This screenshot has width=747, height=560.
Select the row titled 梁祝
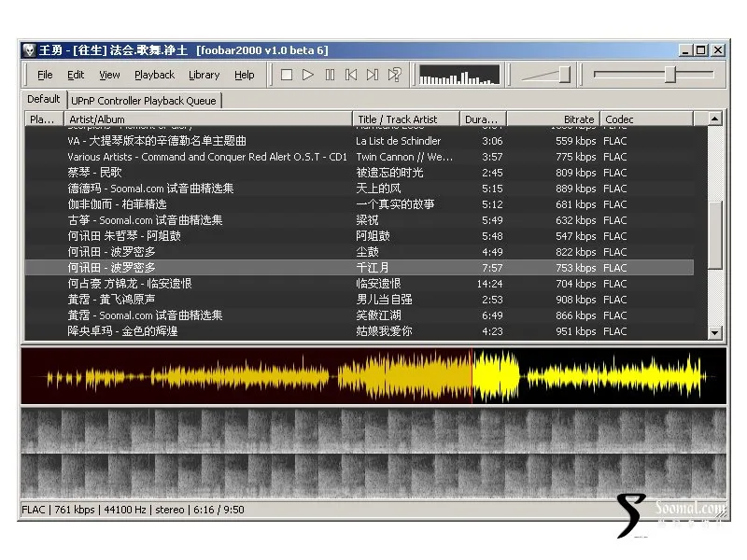(x=359, y=220)
